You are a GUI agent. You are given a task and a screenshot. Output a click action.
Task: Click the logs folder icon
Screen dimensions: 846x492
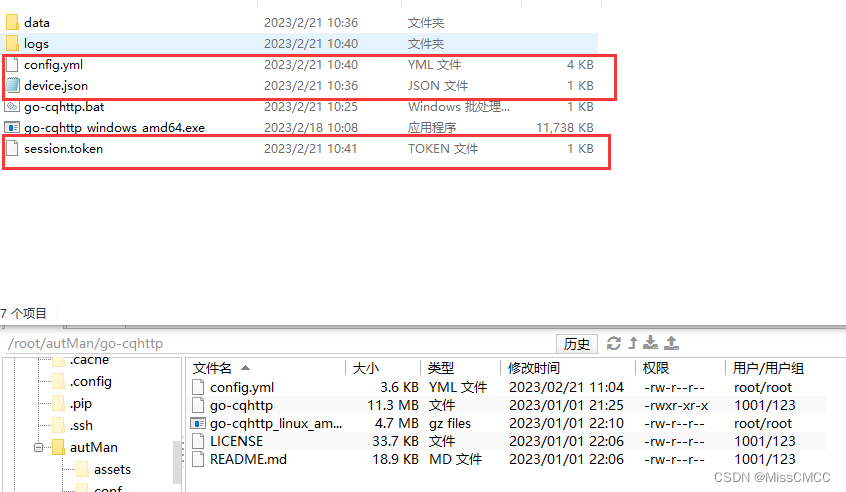tap(12, 43)
